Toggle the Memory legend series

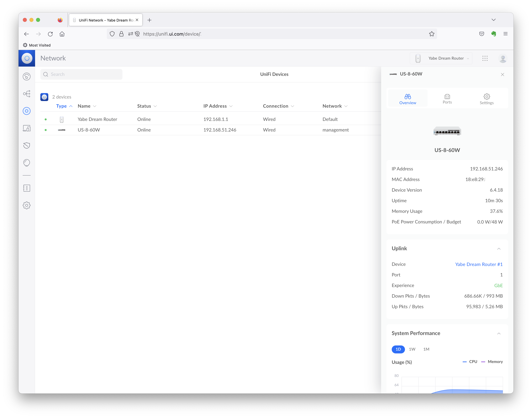(492, 362)
